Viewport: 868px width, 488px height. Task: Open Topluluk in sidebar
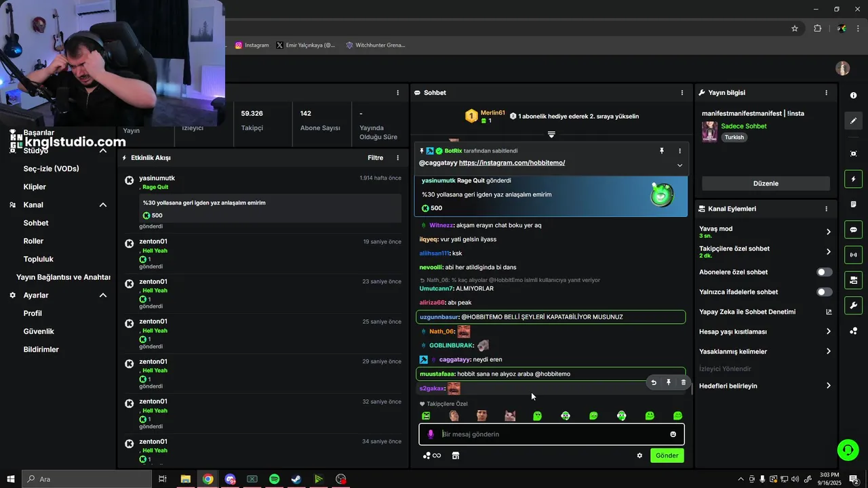pyautogui.click(x=39, y=259)
